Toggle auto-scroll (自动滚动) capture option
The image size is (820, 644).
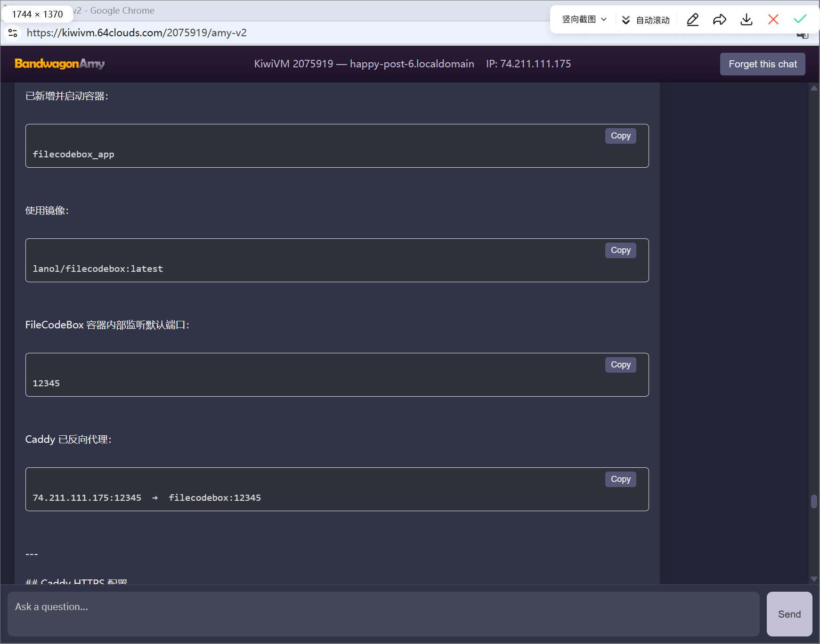646,20
